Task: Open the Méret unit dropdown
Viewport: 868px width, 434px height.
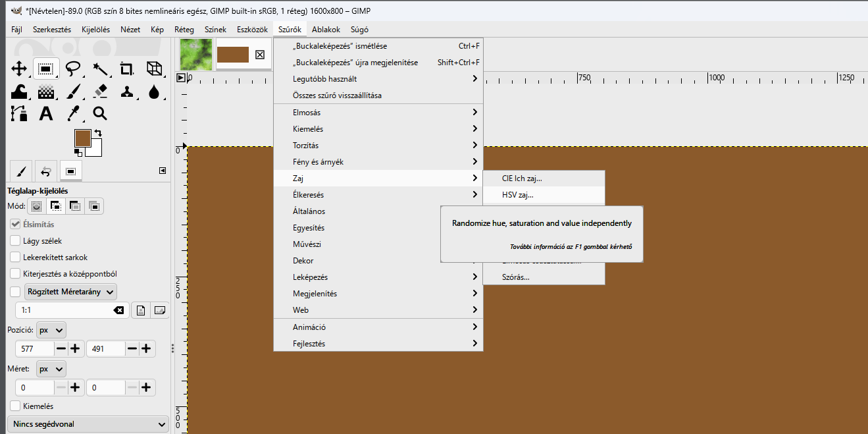Action: [51, 369]
